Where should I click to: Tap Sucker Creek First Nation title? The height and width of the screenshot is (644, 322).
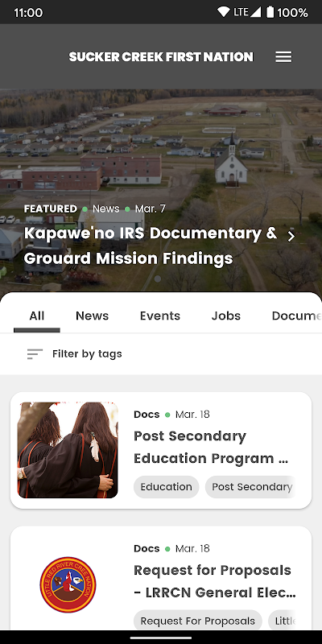point(161,56)
